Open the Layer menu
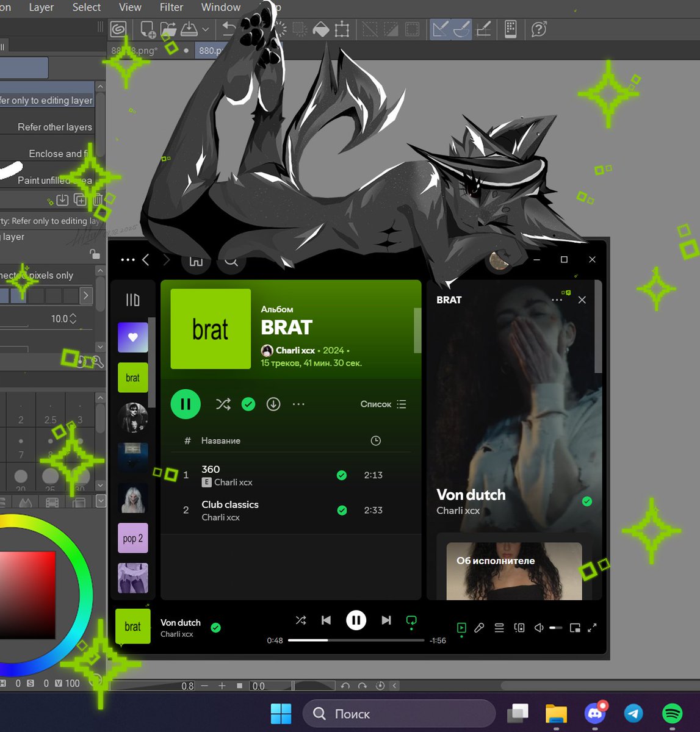 point(41,7)
